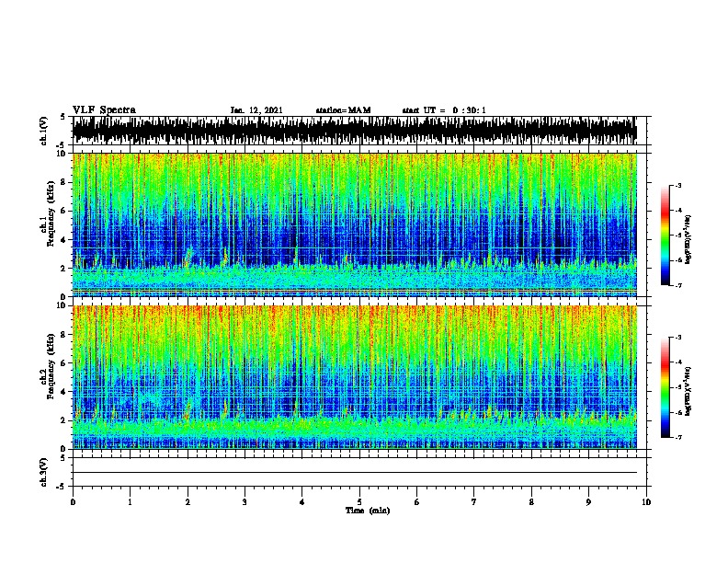Image resolution: width=728 pixels, height=563 pixels.
Task: Click the "Time (min)" axis label
Action: [x=368, y=511]
